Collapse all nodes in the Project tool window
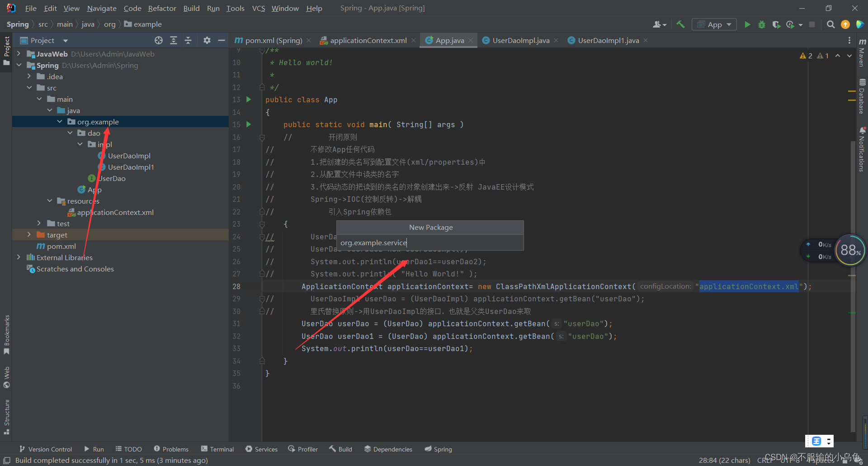868x466 pixels. tap(188, 40)
